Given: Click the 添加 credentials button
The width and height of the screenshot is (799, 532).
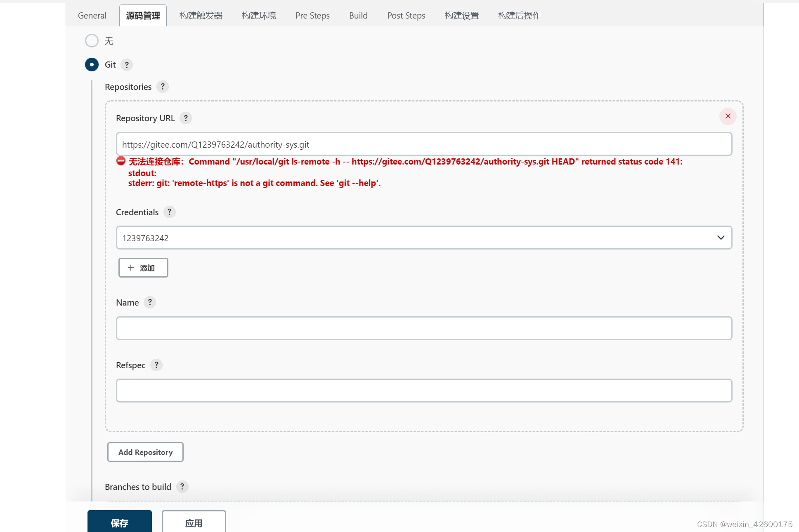Looking at the screenshot, I should [x=143, y=268].
